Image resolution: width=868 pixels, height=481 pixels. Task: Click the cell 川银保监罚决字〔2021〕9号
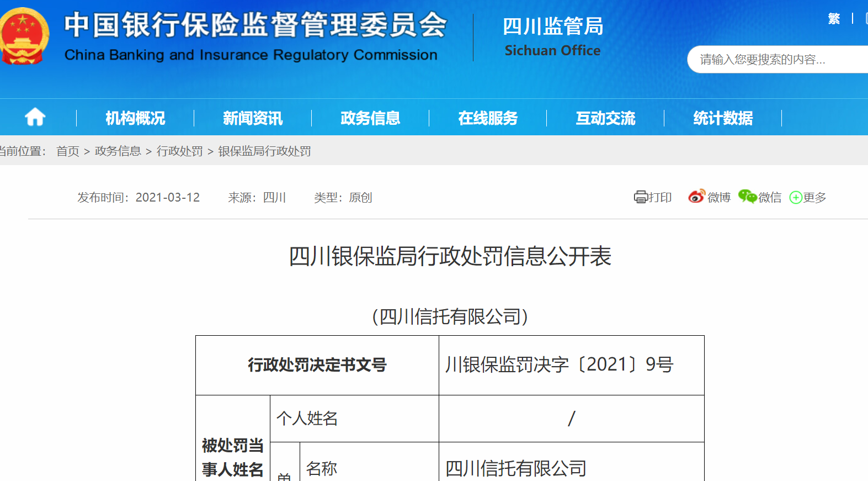click(572, 365)
